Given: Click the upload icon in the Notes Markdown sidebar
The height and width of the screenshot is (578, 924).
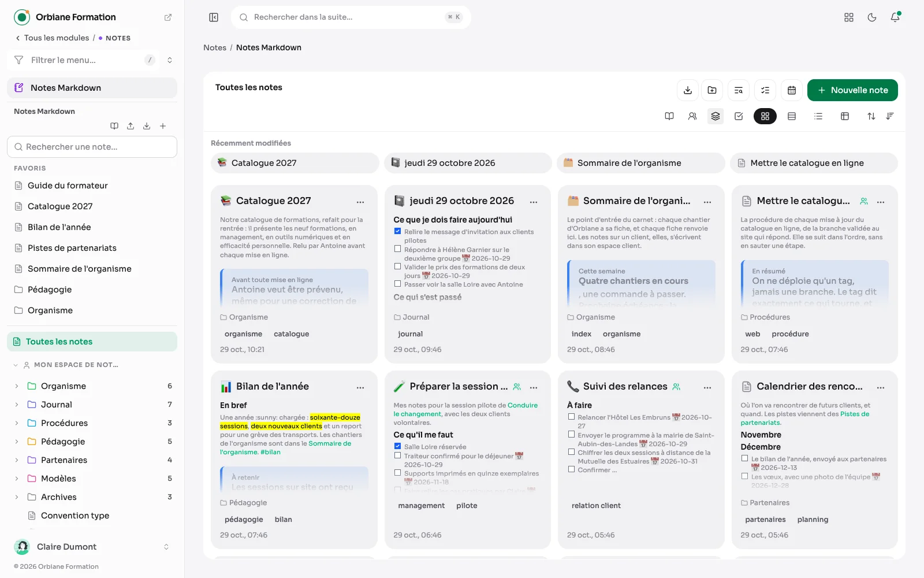Looking at the screenshot, I should [131, 126].
